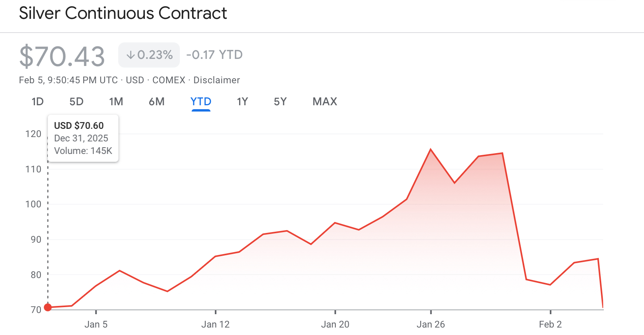Show the 1M price chart

116,102
